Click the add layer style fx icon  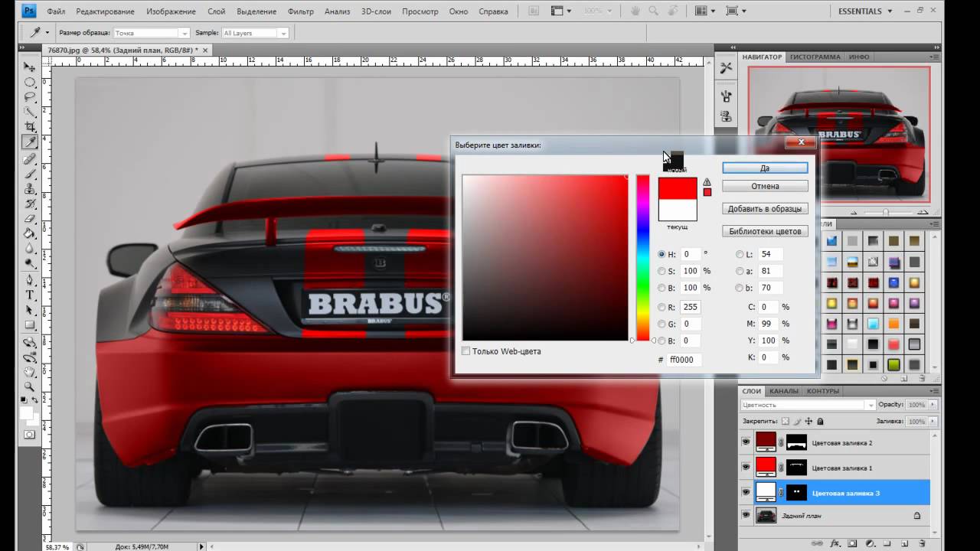tap(837, 543)
